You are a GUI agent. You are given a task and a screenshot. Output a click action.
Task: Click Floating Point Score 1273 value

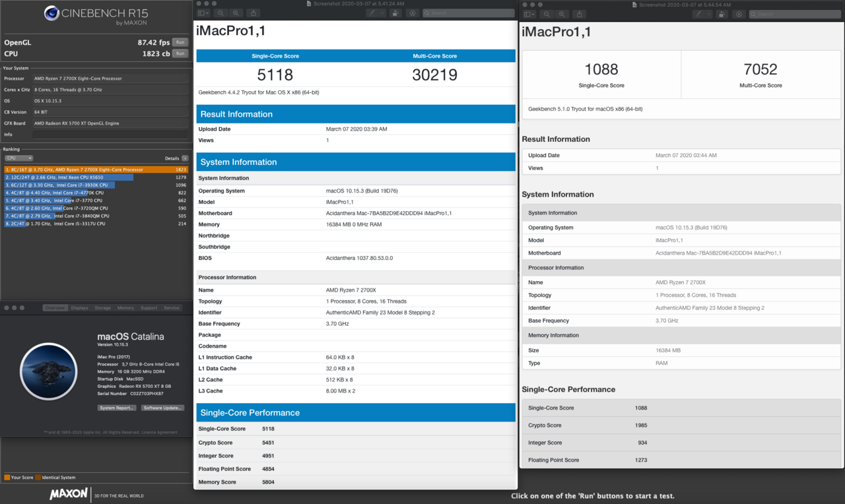640,460
